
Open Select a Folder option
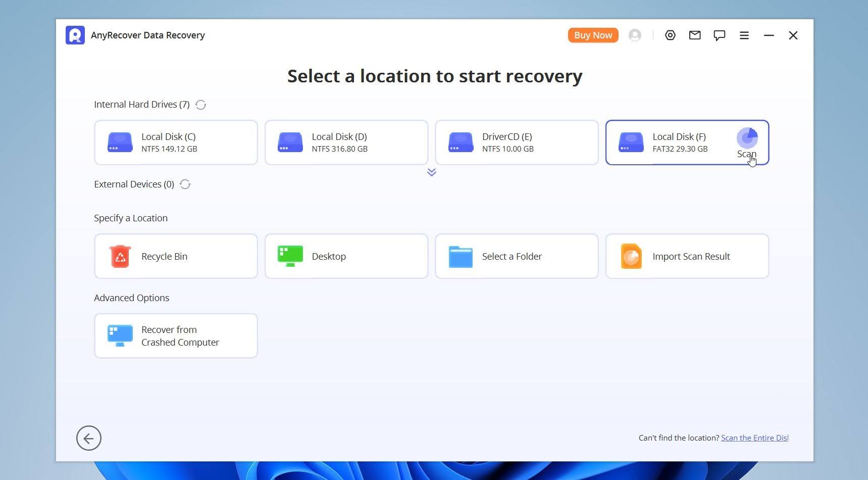point(517,256)
